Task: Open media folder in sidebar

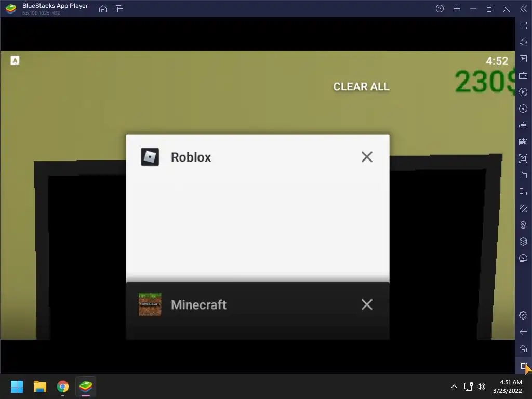Action: (523, 175)
